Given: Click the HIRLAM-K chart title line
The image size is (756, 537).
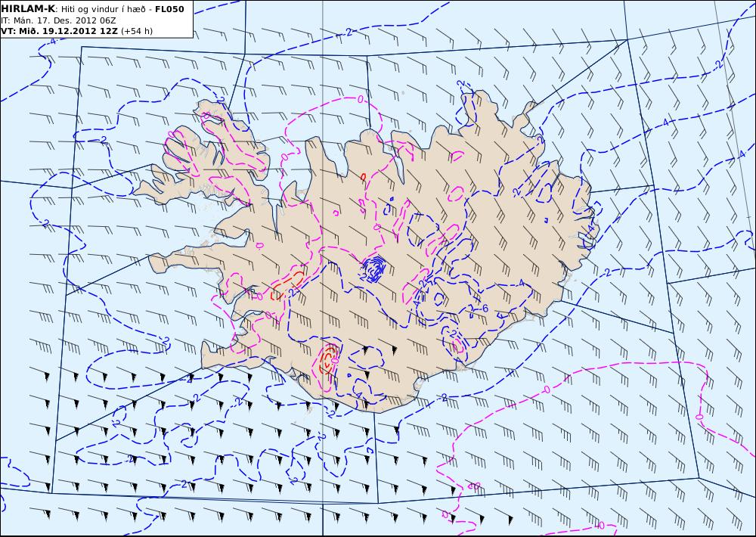Looking at the screenshot, I should pos(92,9).
